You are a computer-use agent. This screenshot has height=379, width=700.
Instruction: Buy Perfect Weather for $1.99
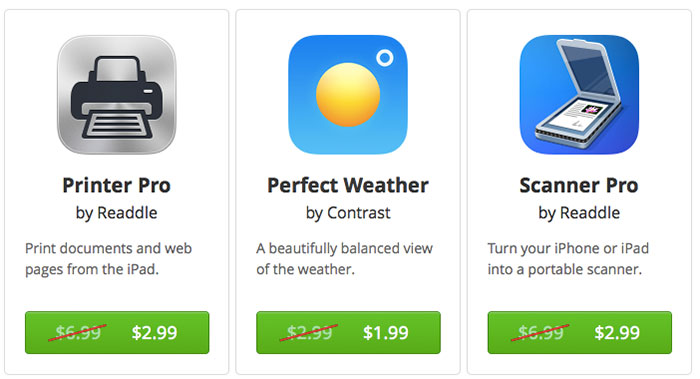click(x=348, y=333)
